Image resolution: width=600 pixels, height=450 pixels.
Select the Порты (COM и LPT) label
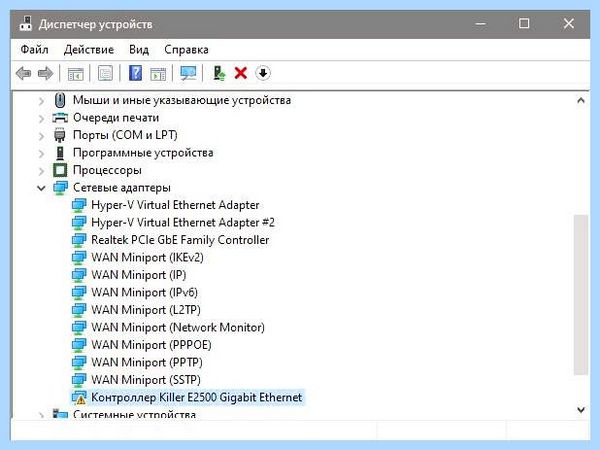click(125, 135)
